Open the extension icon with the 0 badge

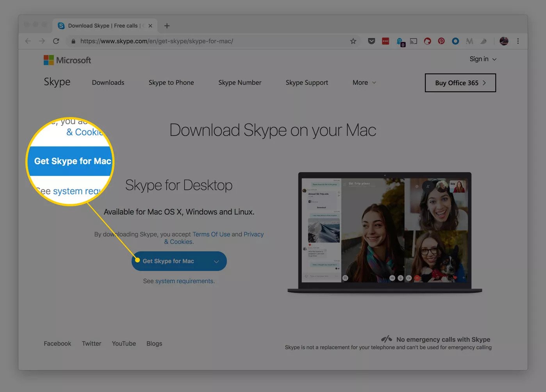coord(400,42)
